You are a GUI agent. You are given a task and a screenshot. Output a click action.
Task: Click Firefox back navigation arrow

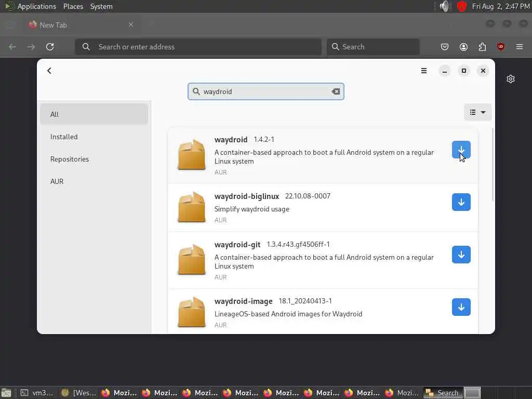pyautogui.click(x=12, y=47)
